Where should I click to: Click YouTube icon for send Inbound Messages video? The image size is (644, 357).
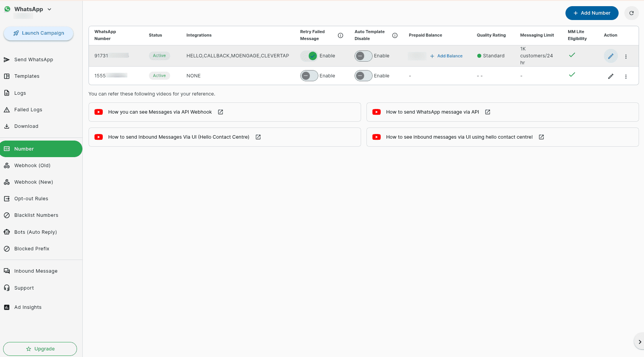click(x=99, y=137)
